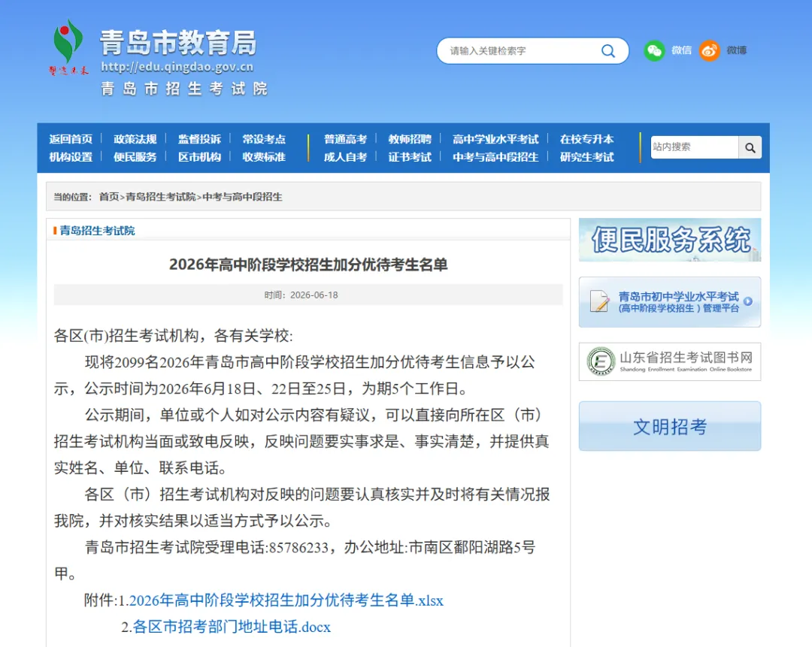
Task: Click the document pencil icon on exam platform banner
Action: (599, 301)
